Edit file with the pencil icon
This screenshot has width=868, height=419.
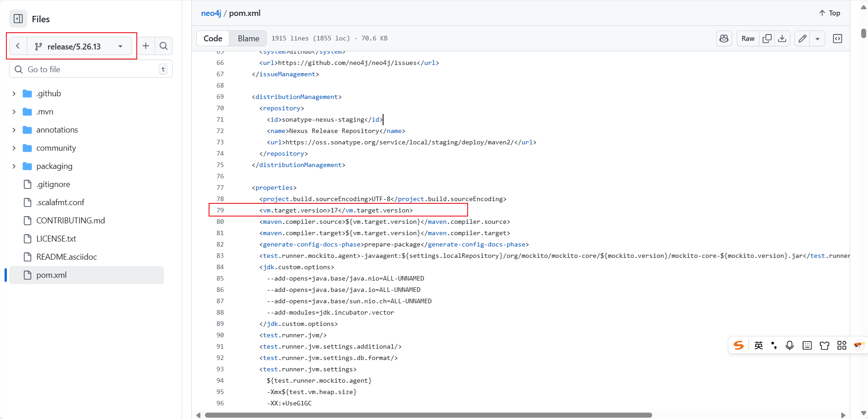tap(803, 39)
